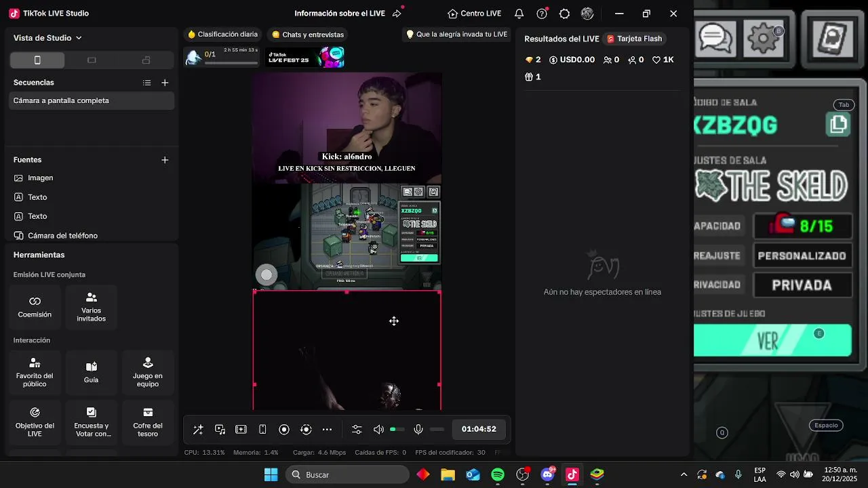
Task: Open Spotify from the taskbar
Action: (x=498, y=474)
